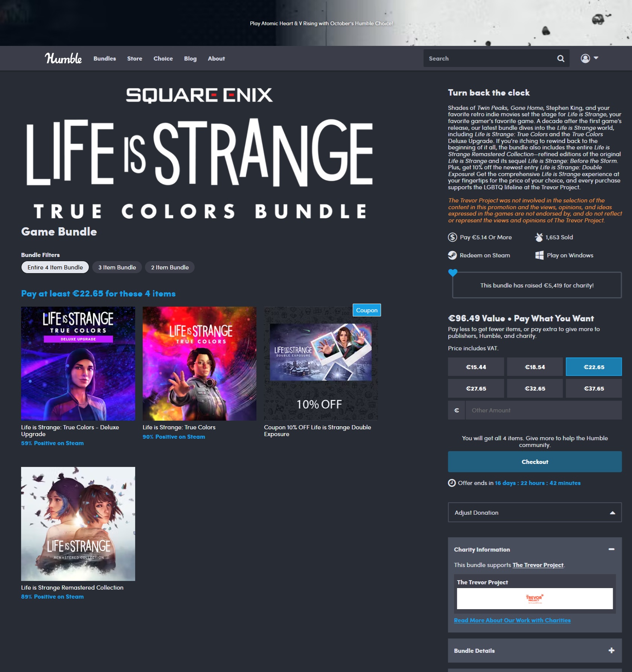Open the Bundles menu item
The width and height of the screenshot is (632, 672).
pos(105,59)
